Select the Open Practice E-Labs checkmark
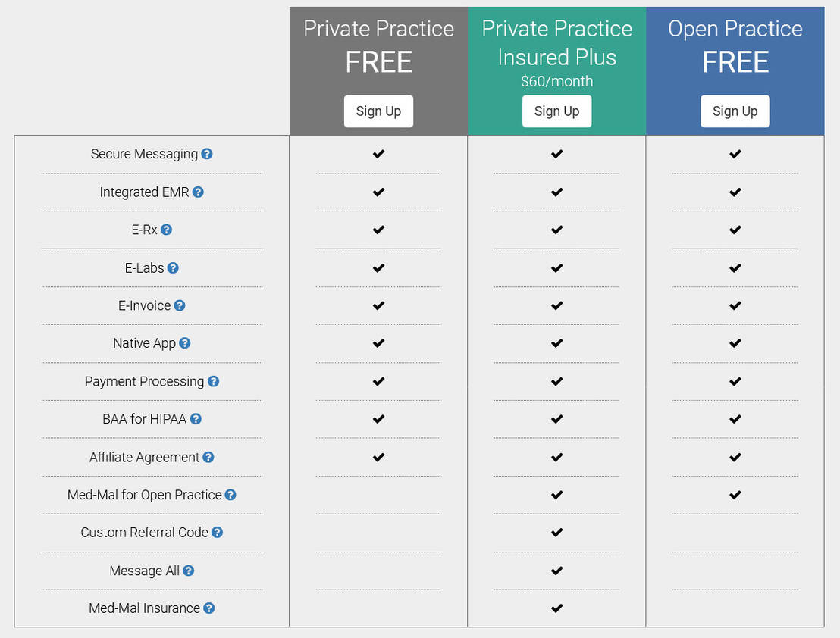 [735, 267]
